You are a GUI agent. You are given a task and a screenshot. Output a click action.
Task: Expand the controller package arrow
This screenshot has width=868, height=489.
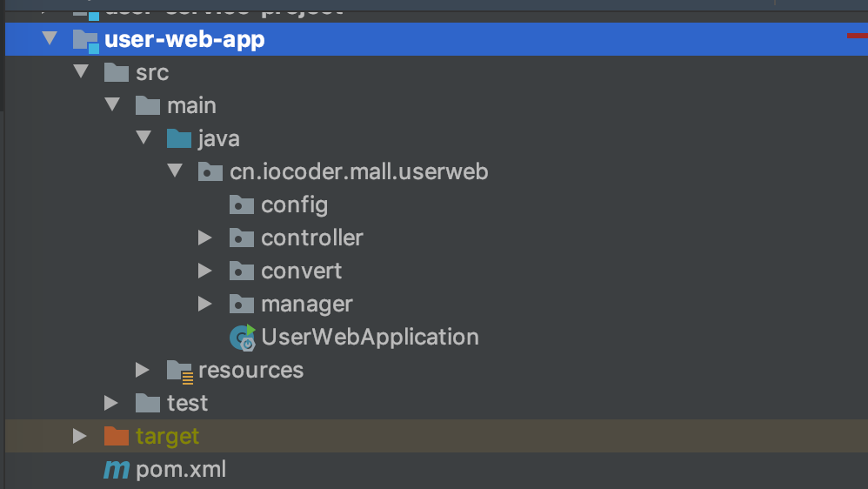click(204, 238)
